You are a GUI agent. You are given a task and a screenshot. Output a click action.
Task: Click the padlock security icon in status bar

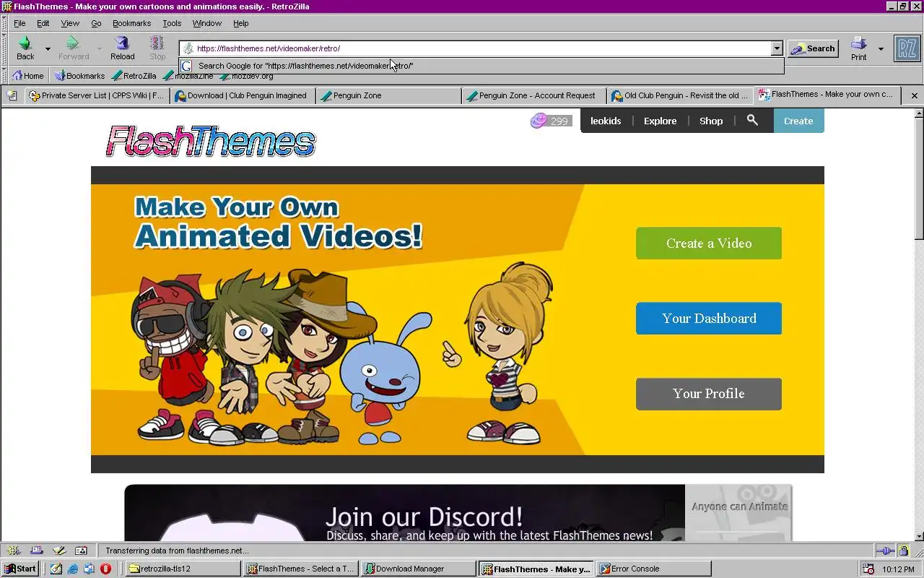pyautogui.click(x=904, y=551)
